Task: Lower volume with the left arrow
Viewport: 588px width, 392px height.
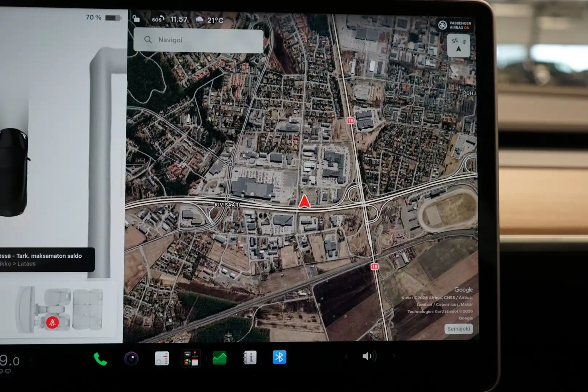Action: (346, 356)
